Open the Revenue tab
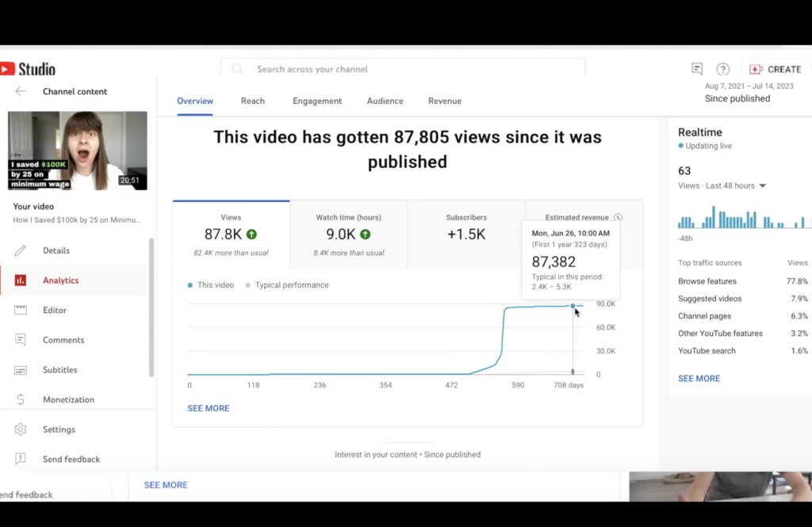The width and height of the screenshot is (812, 527). click(x=445, y=101)
